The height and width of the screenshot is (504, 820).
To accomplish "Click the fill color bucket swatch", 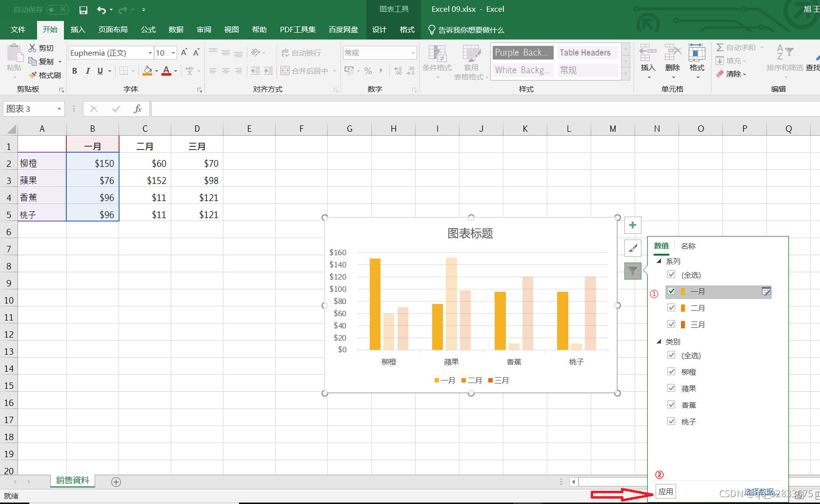I will click(147, 71).
